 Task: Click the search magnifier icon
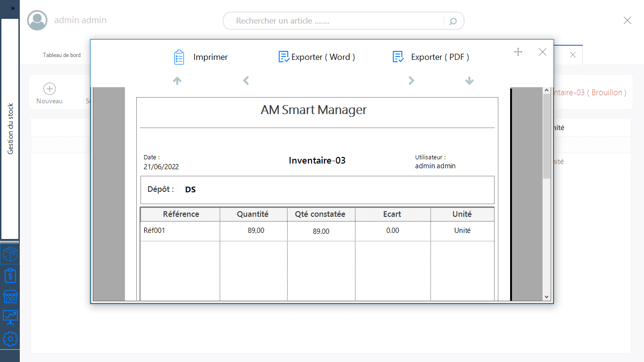(453, 21)
